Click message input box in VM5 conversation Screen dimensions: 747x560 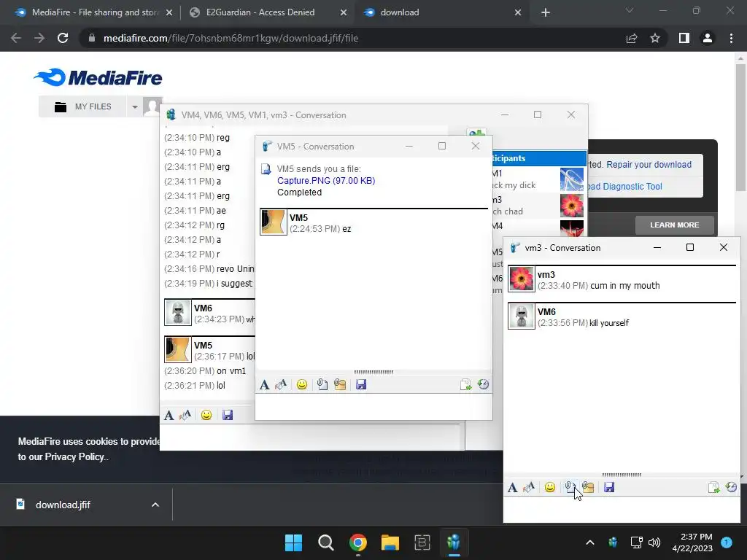point(373,406)
